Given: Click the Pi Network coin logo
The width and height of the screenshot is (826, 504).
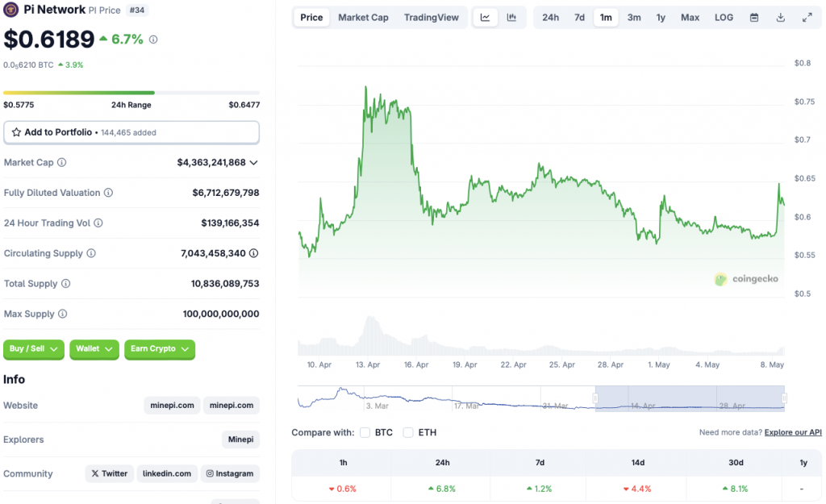Looking at the screenshot, I should (x=11, y=10).
